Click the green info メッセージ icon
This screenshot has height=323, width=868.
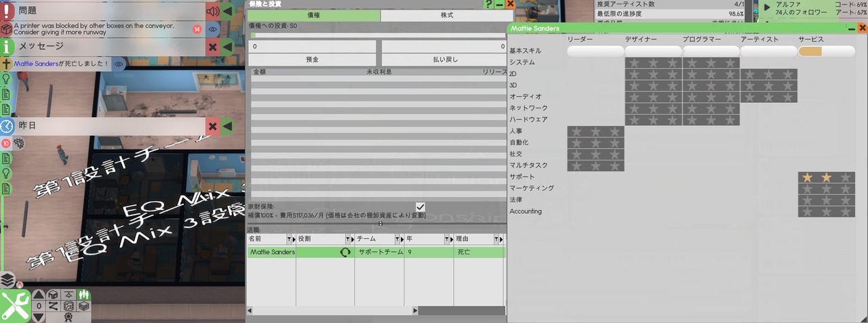[7, 46]
